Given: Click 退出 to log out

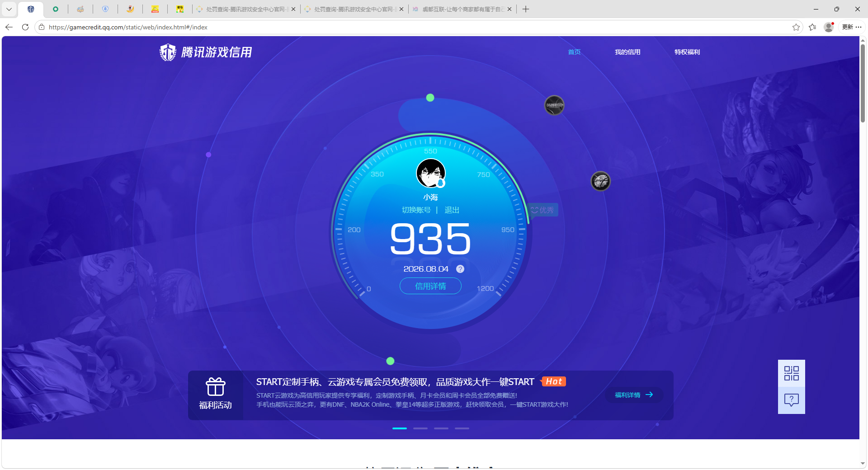Looking at the screenshot, I should click(452, 210).
